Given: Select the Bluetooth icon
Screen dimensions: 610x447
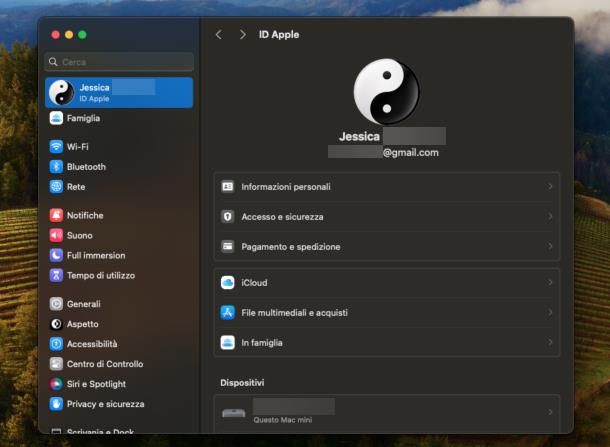Looking at the screenshot, I should pos(56,167).
